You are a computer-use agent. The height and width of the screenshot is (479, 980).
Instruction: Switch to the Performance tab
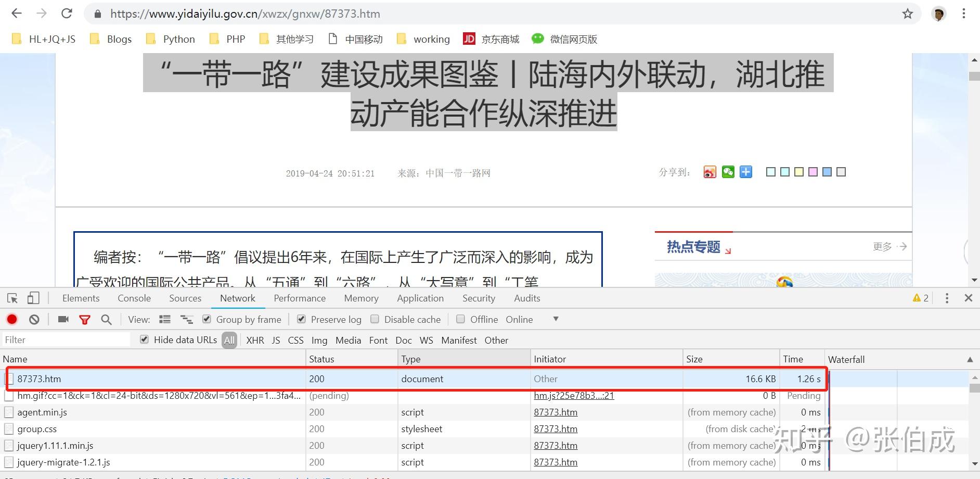pos(300,298)
